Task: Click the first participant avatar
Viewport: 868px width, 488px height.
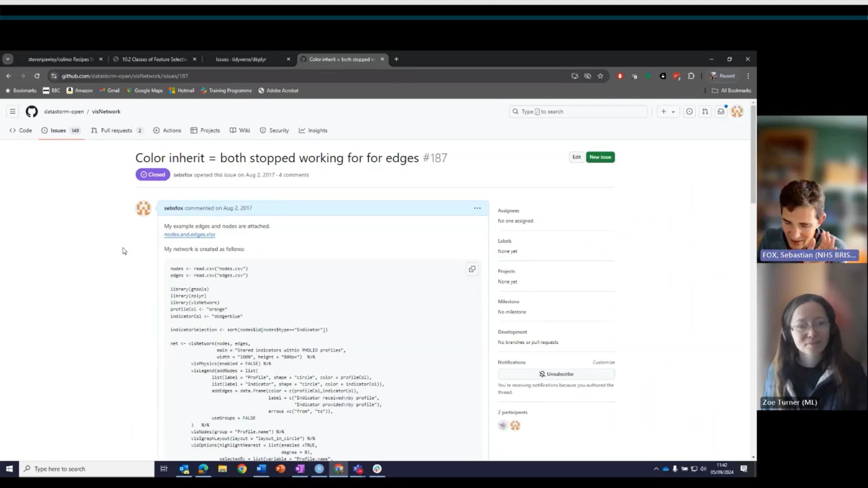Action: tap(503, 426)
